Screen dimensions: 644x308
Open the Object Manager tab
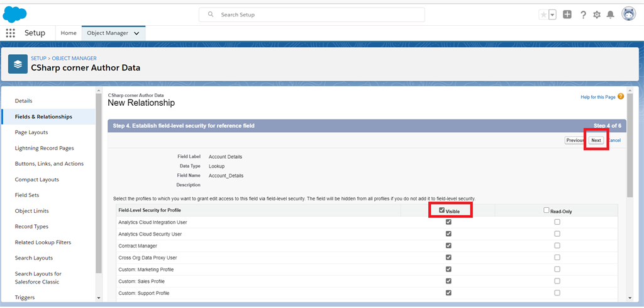108,33
